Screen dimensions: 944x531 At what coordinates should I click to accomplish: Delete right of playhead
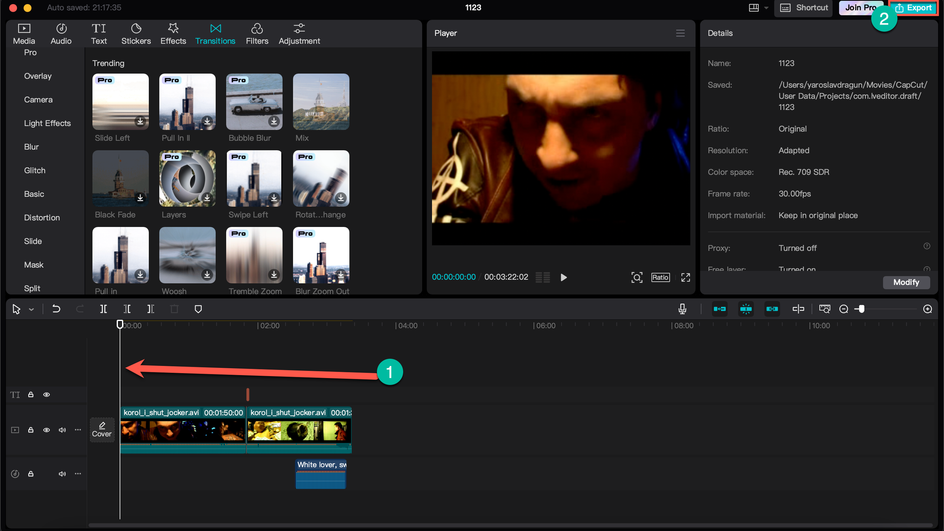[x=151, y=309]
